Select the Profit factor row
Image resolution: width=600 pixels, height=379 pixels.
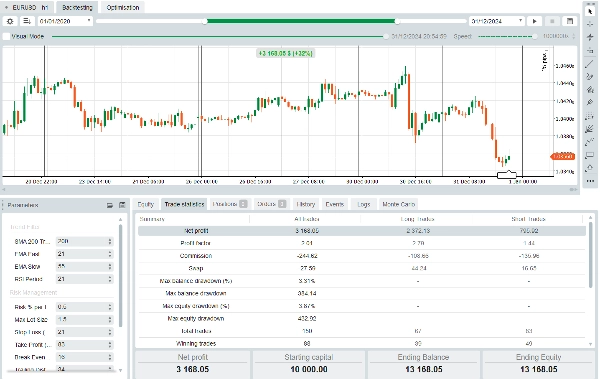click(362, 243)
